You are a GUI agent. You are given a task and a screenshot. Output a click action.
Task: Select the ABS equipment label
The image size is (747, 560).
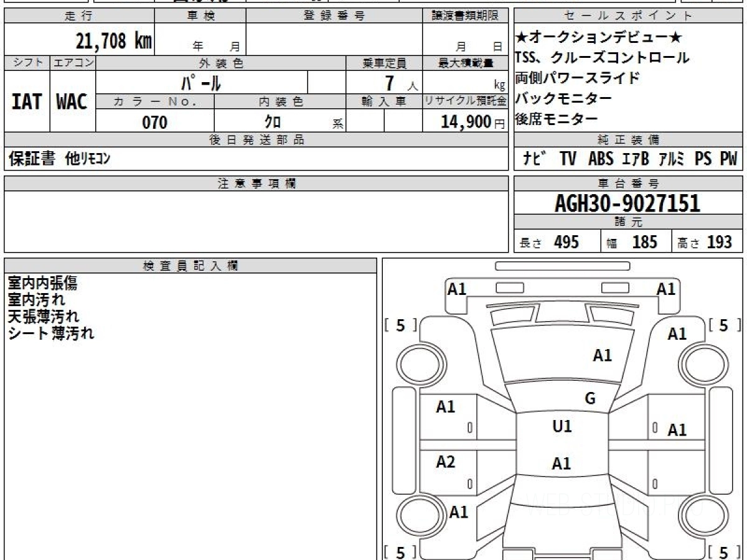click(x=601, y=159)
